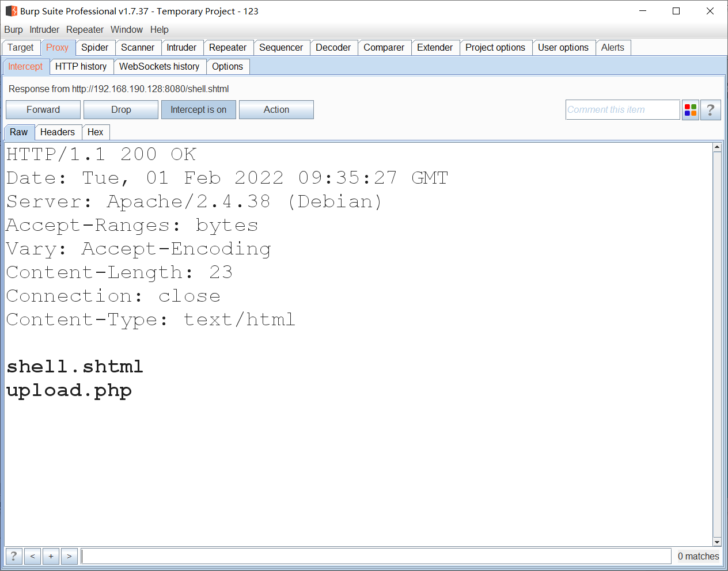Click the Server: Apache/2.4.38 header line
Viewport: 728px width, 571px height.
point(194,201)
